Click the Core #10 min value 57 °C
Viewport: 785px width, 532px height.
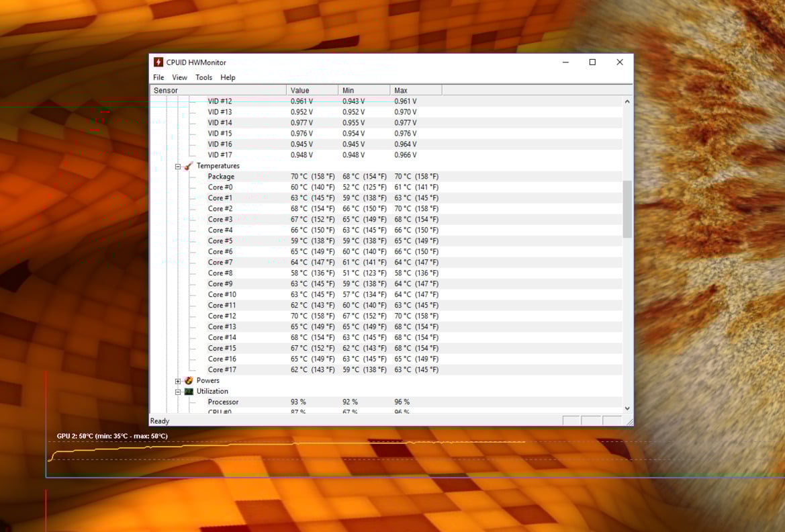point(365,295)
